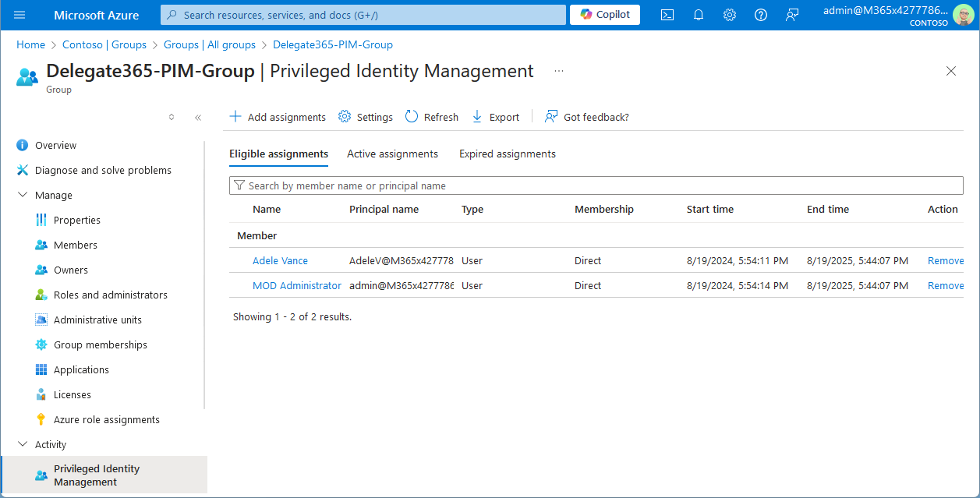Click the feedback icon in top header
The height and width of the screenshot is (498, 980).
click(792, 15)
